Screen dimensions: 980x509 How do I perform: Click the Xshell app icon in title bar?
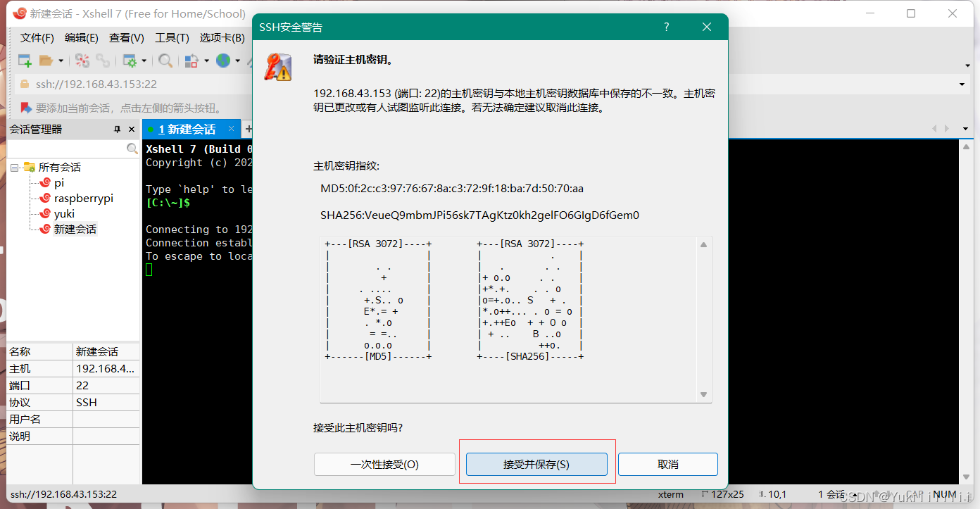point(20,13)
